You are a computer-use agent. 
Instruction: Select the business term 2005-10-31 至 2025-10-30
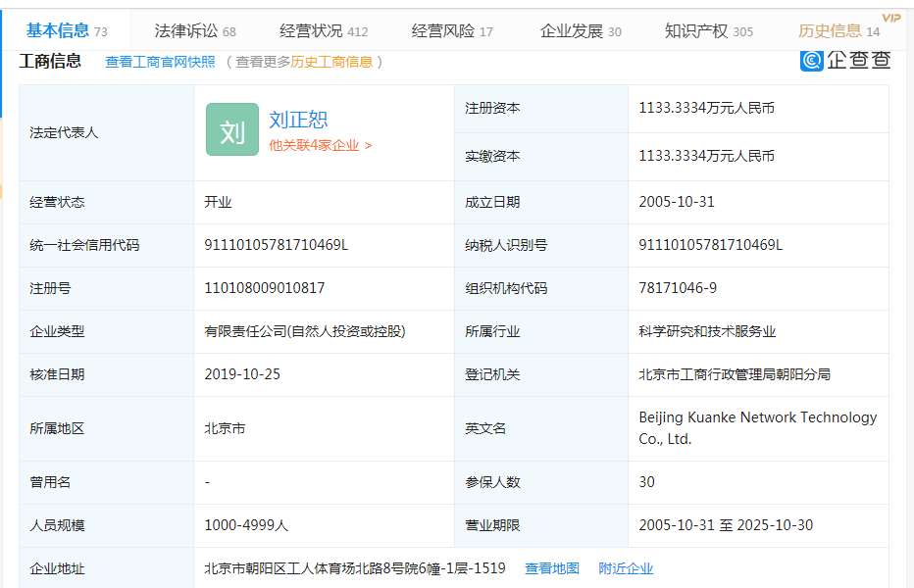click(x=726, y=525)
